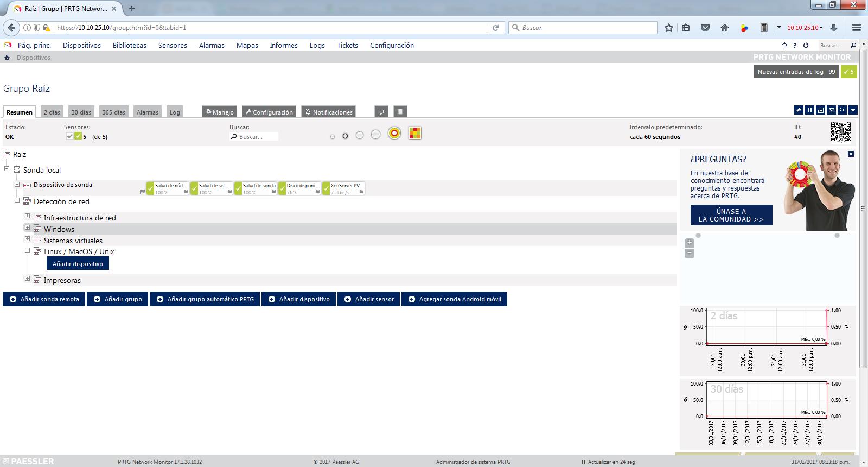Click the Raíz group icon in tree

click(x=7, y=154)
